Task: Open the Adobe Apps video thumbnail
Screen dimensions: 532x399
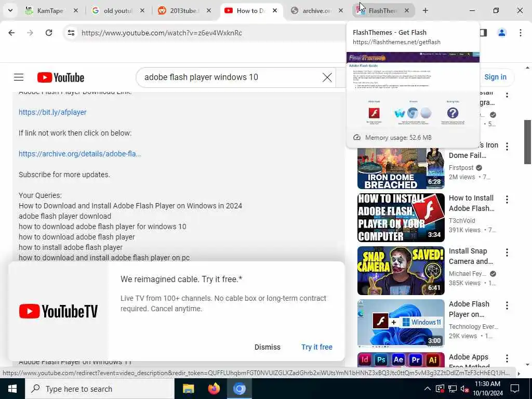Action: point(401,360)
